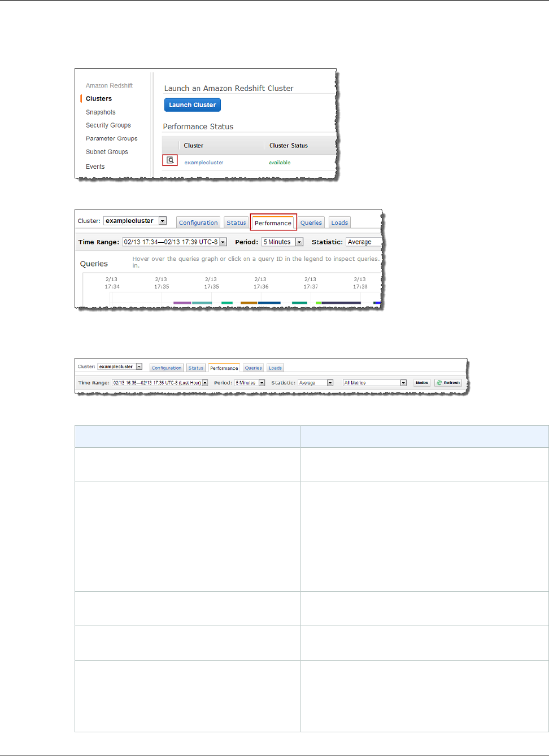Screen dimensions: 549x756
Task: Select the red-outlined Performance tab
Action: click(x=273, y=222)
